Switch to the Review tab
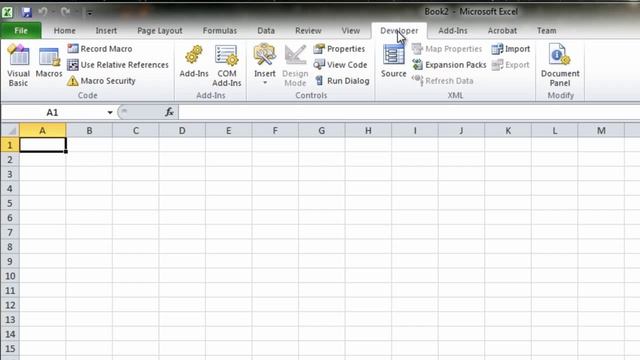 308,31
